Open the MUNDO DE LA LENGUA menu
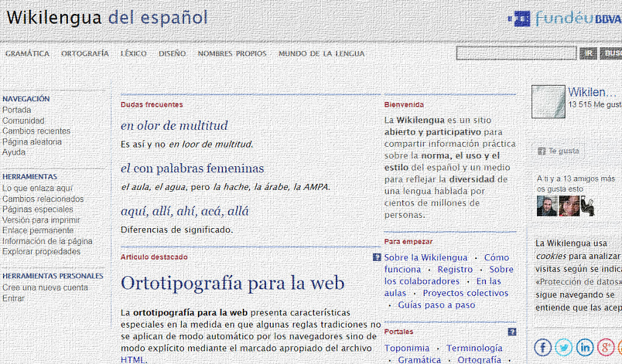The height and width of the screenshot is (364, 622). [321, 53]
